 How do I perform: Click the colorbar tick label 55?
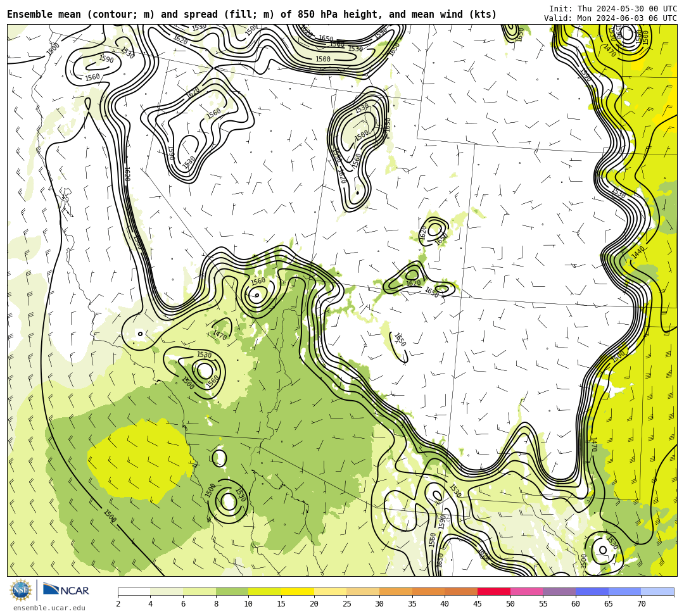(x=543, y=604)
